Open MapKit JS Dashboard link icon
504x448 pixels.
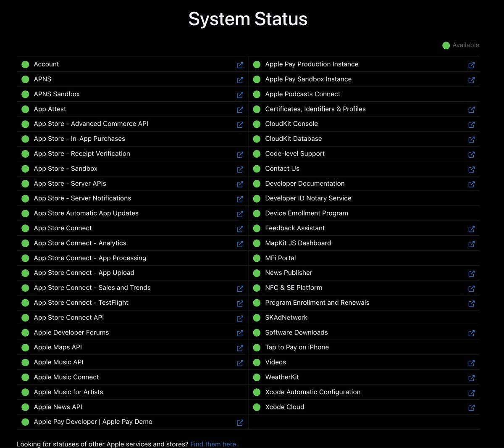[472, 244]
